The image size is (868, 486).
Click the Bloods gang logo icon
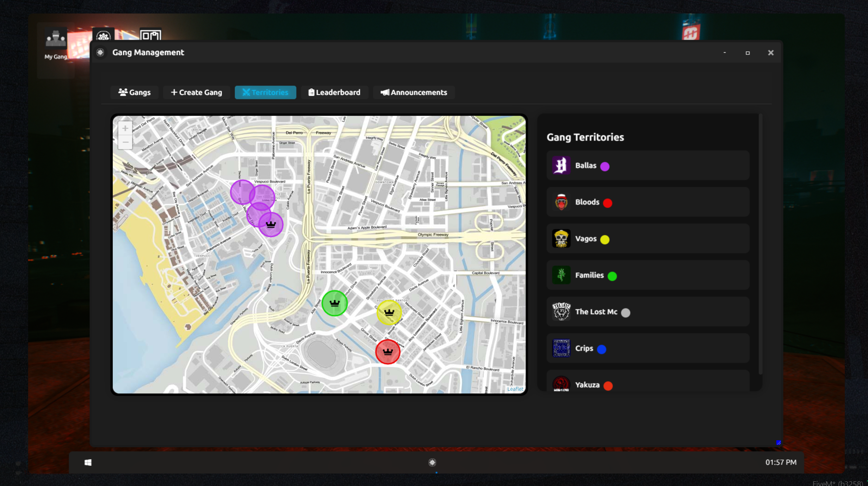pyautogui.click(x=561, y=202)
